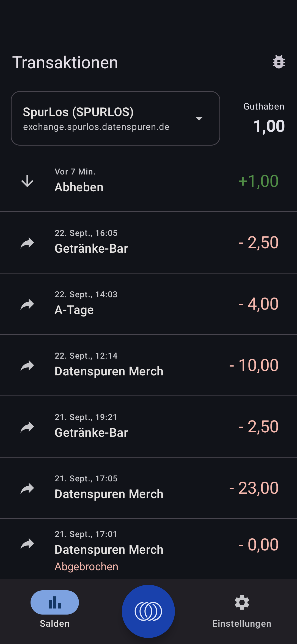Click the Salden bar chart icon
This screenshot has height=644, width=297.
(55, 603)
